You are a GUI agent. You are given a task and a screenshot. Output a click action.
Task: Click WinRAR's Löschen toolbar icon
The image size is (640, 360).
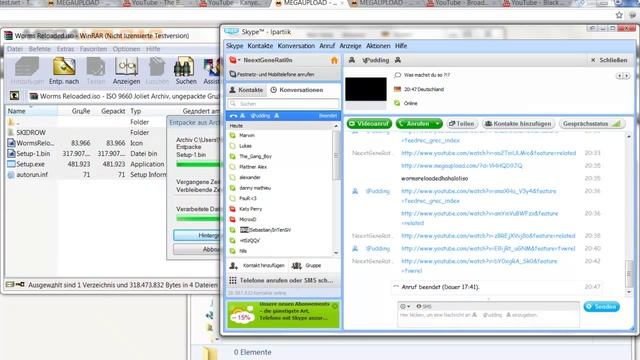pos(157,67)
